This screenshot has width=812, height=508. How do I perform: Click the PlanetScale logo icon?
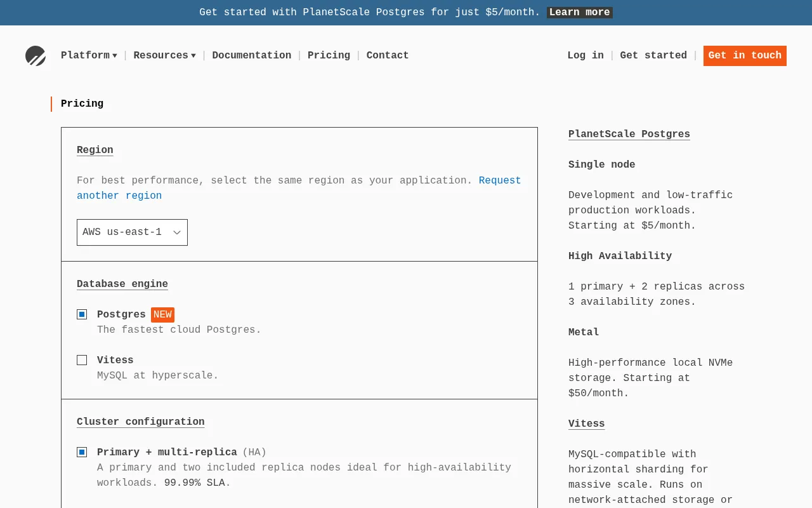click(x=36, y=56)
